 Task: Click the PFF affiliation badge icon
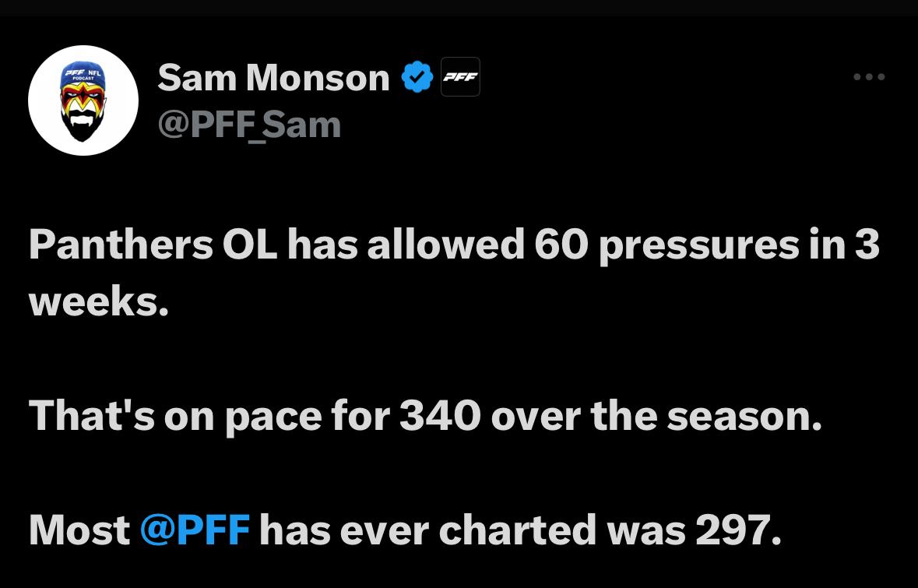click(460, 77)
